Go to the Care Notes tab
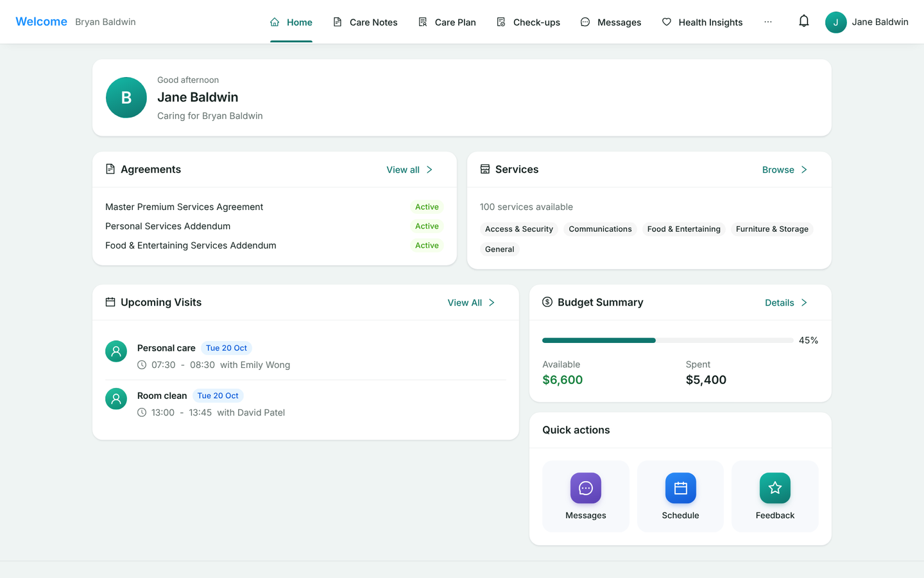The width and height of the screenshot is (924, 578). click(x=365, y=22)
